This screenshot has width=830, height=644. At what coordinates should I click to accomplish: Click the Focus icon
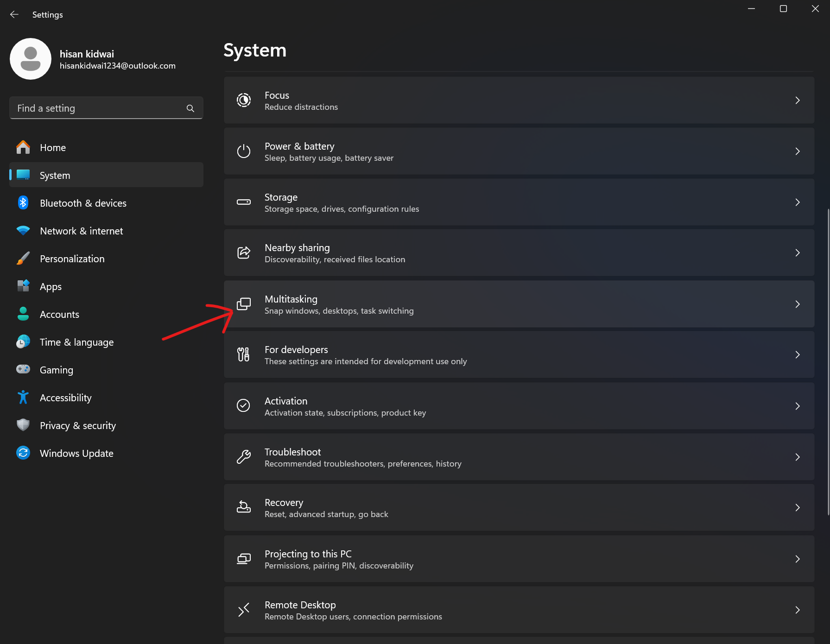point(244,100)
